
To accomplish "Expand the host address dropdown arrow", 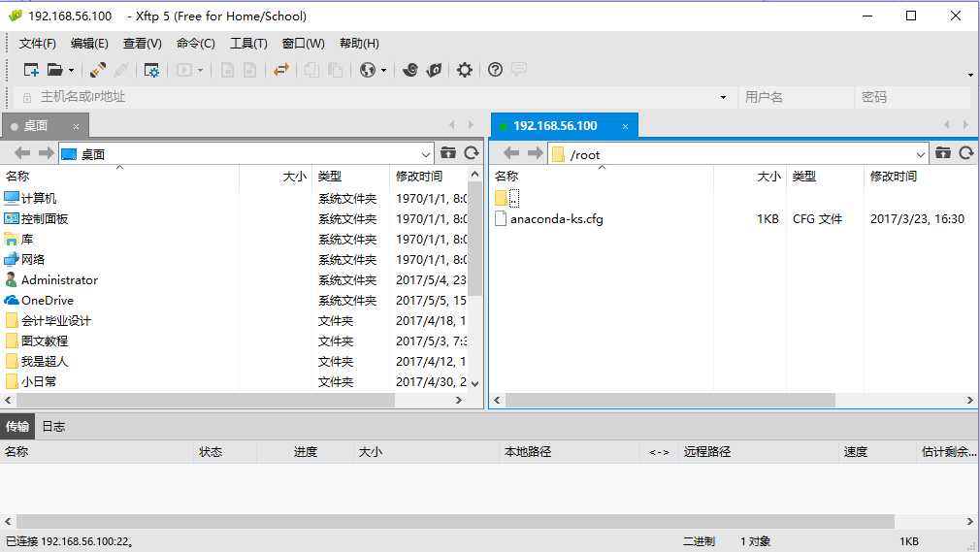I will tap(723, 98).
